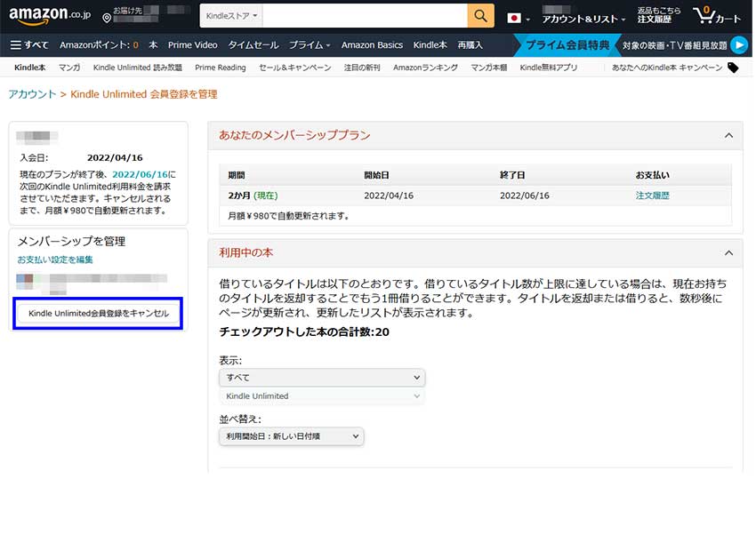
Task: Open the Kindle Unlimited filter dropdown
Action: click(x=322, y=395)
